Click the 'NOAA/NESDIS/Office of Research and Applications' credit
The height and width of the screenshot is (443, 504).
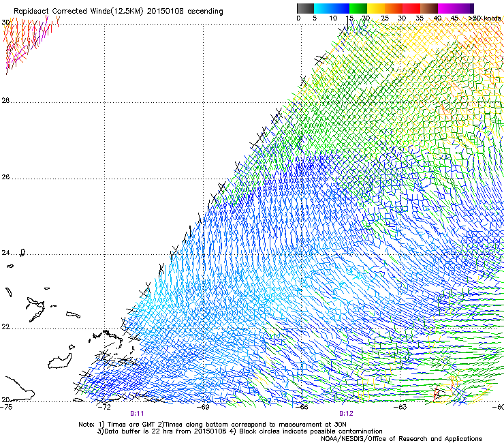pos(401,438)
